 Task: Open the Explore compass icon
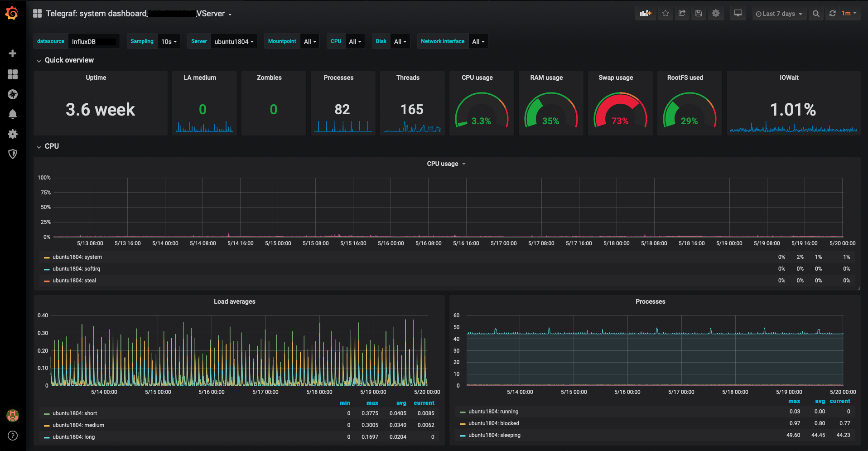tap(13, 94)
